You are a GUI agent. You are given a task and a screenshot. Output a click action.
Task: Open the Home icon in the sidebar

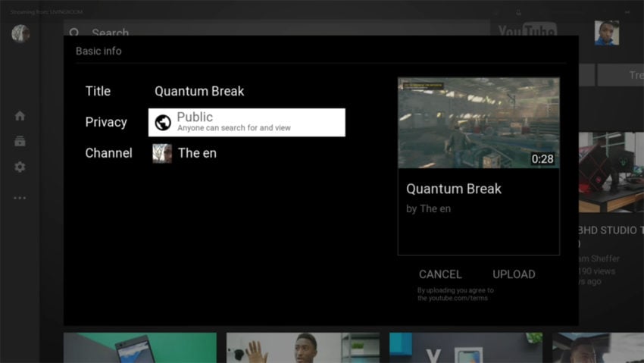pyautogui.click(x=20, y=116)
